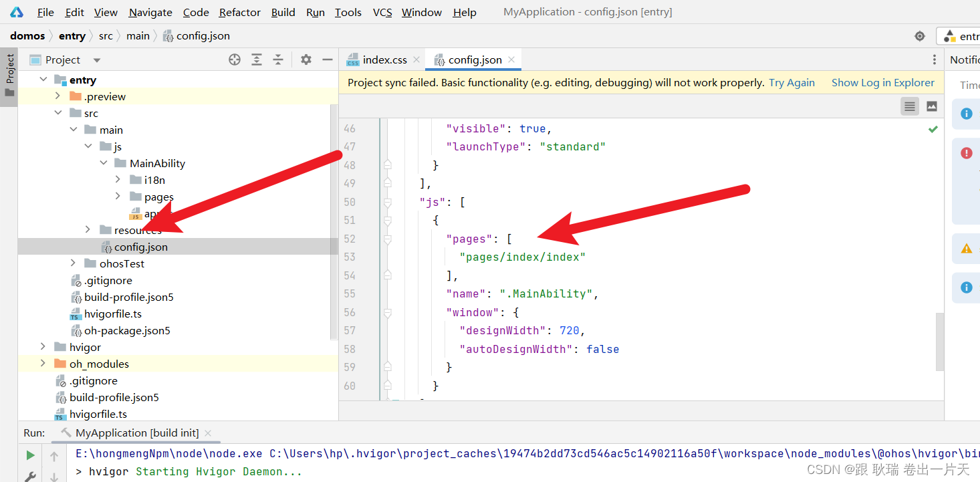The height and width of the screenshot is (482, 980).
Task: Click entry breadcrumb in navigation bar
Action: coord(72,36)
